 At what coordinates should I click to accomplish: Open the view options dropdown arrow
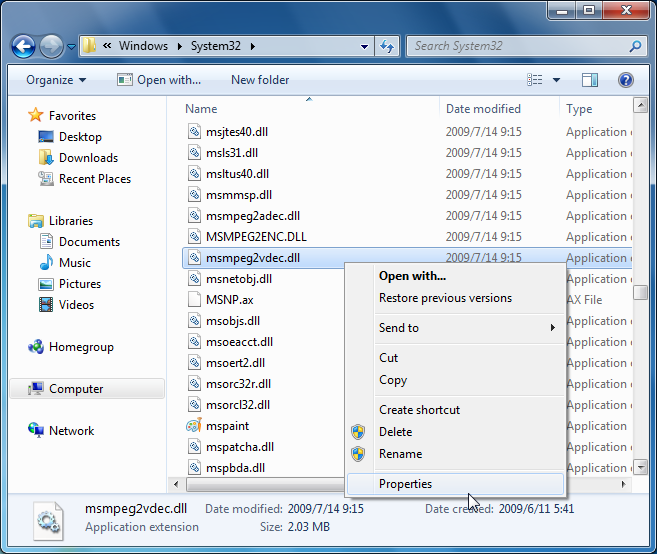(556, 80)
